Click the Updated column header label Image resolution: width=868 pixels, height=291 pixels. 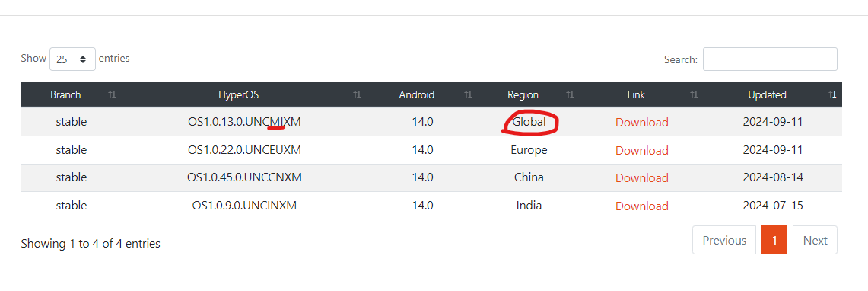pos(768,94)
